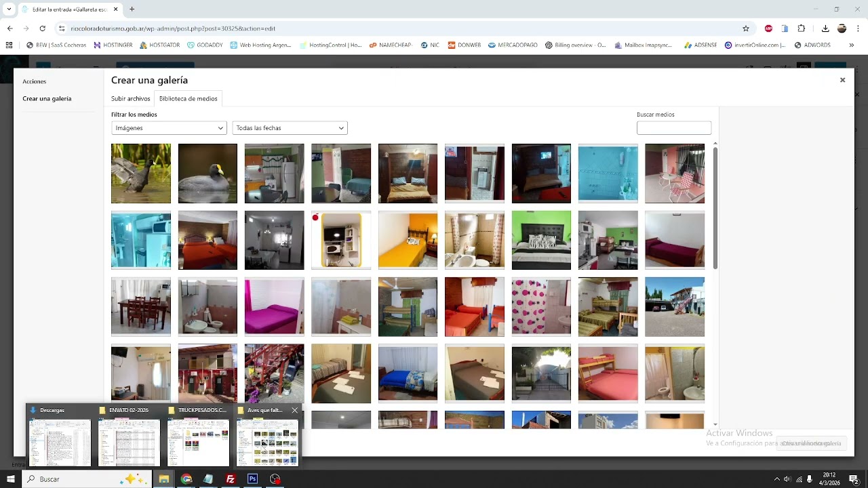Select Crear una galería in the sidebar

(47, 99)
